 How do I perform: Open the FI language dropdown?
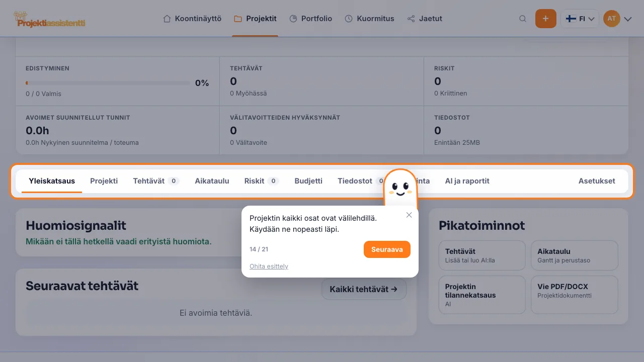[580, 19]
